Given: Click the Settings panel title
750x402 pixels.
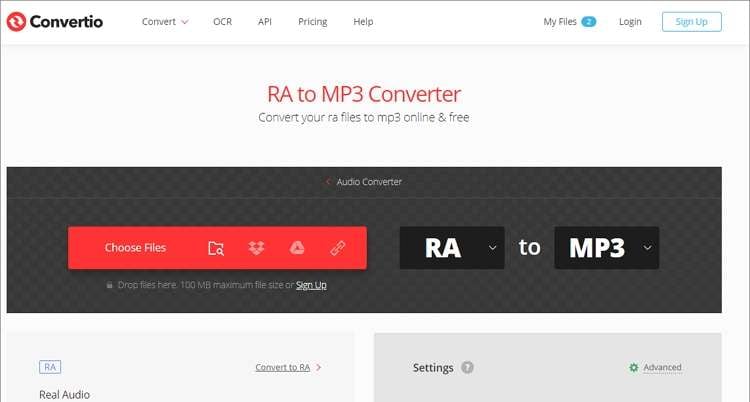Looking at the screenshot, I should [x=433, y=368].
